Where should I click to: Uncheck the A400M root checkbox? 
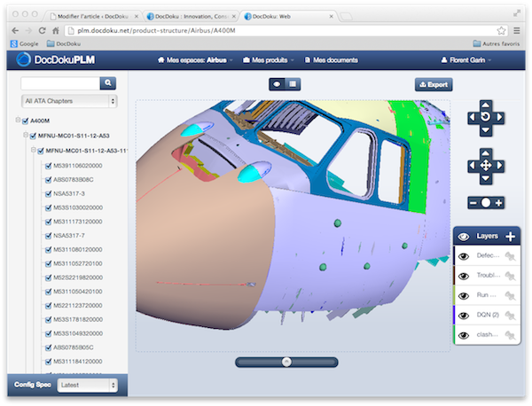click(27, 122)
